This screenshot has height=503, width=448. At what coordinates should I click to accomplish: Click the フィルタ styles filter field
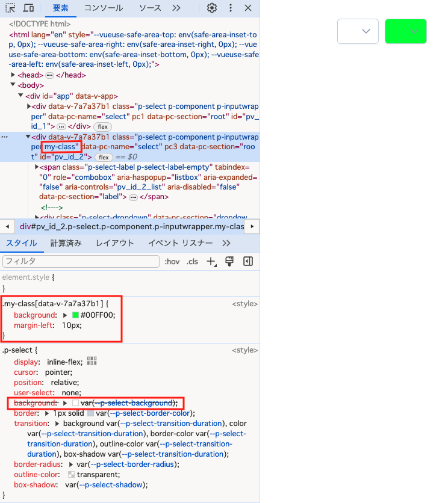[81, 262]
